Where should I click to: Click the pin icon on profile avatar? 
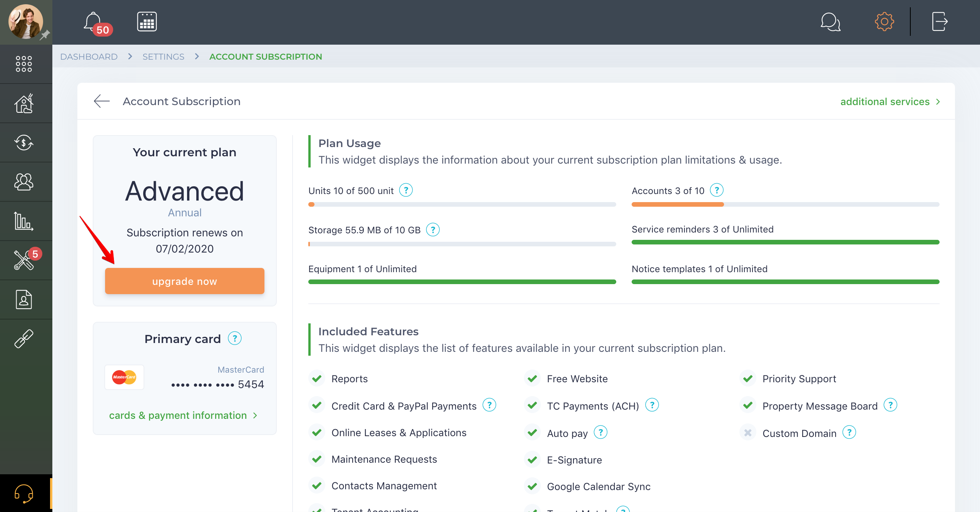click(x=45, y=35)
